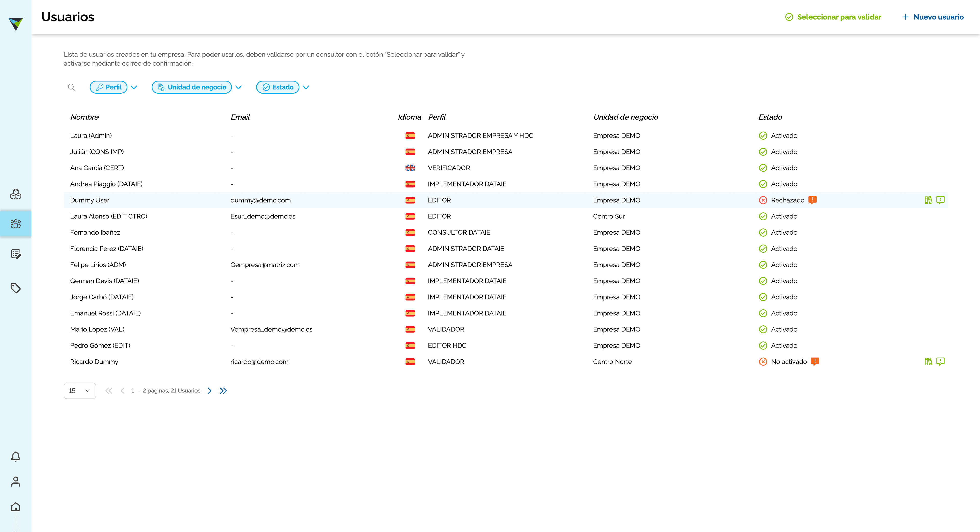980x532 pixels.
Task: Click the comment alert icon in Ricardo Dummy row
Action: pos(940,362)
